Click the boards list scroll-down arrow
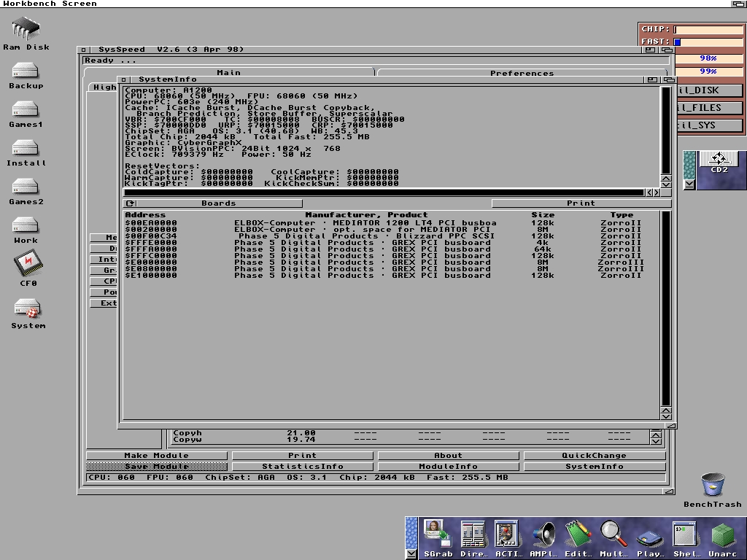This screenshot has width=747, height=560. coord(666,416)
